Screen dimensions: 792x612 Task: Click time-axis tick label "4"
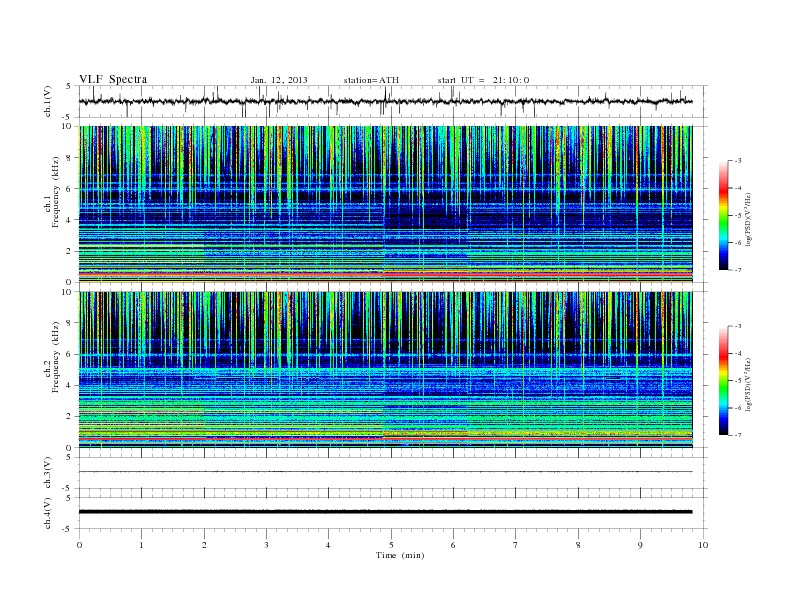(x=328, y=545)
